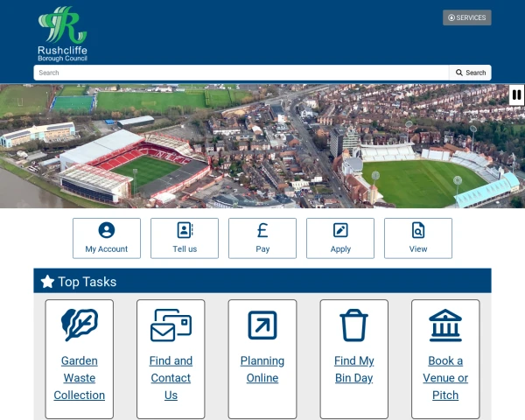The width and height of the screenshot is (525, 420).
Task: Open the Planning Online link
Action: tap(262, 369)
